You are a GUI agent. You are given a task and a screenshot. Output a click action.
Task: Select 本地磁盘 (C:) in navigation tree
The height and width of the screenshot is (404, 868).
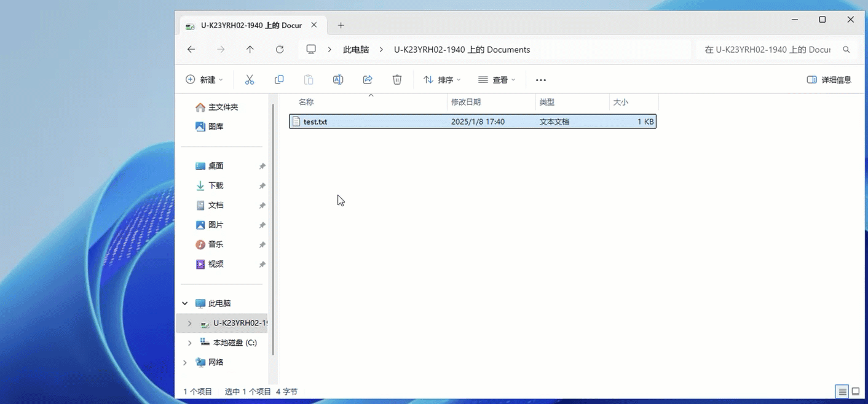(235, 343)
